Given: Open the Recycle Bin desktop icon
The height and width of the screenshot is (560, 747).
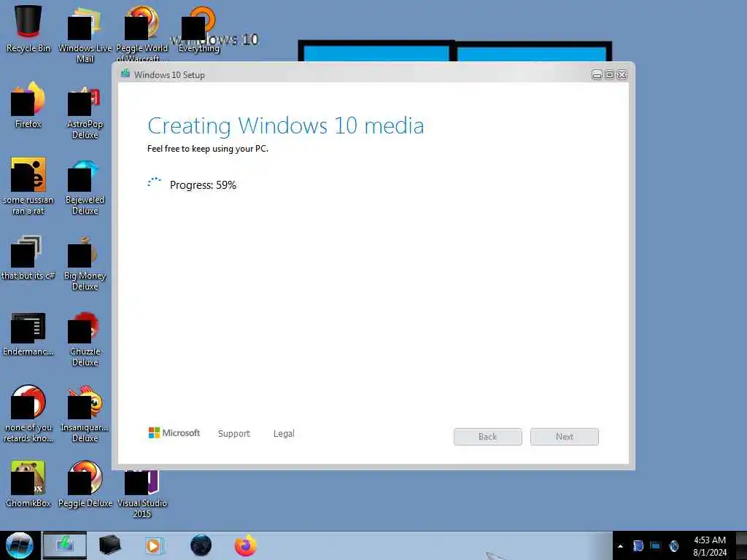Looking at the screenshot, I should pyautogui.click(x=28, y=28).
